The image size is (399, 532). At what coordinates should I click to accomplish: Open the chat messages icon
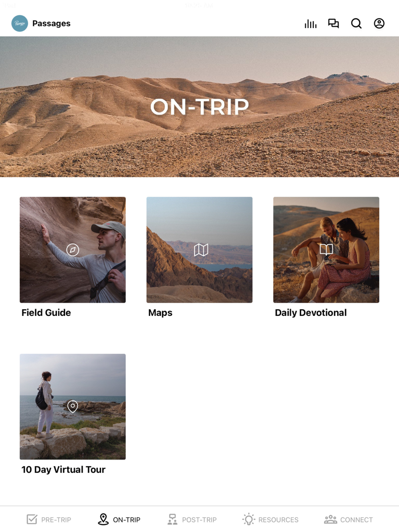point(333,24)
